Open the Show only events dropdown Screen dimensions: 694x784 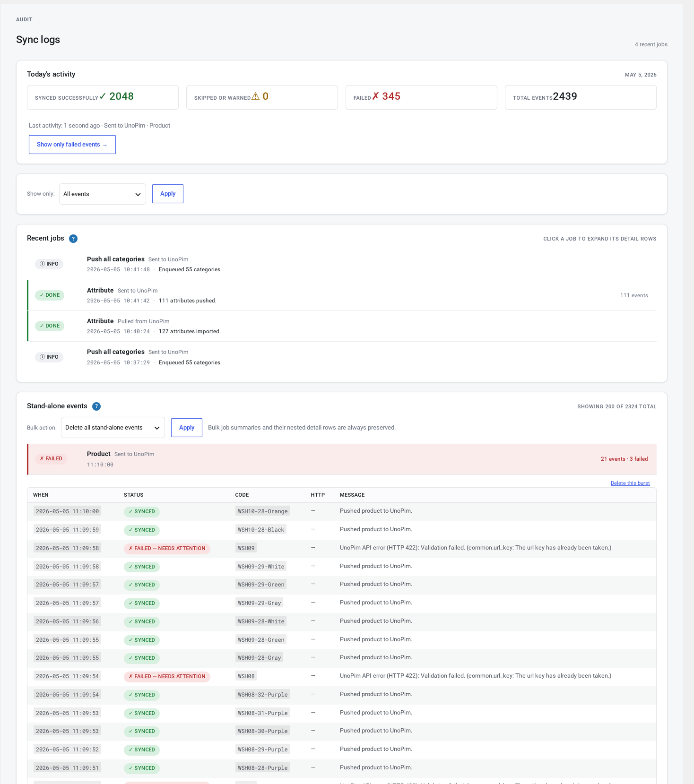pyautogui.click(x=103, y=194)
